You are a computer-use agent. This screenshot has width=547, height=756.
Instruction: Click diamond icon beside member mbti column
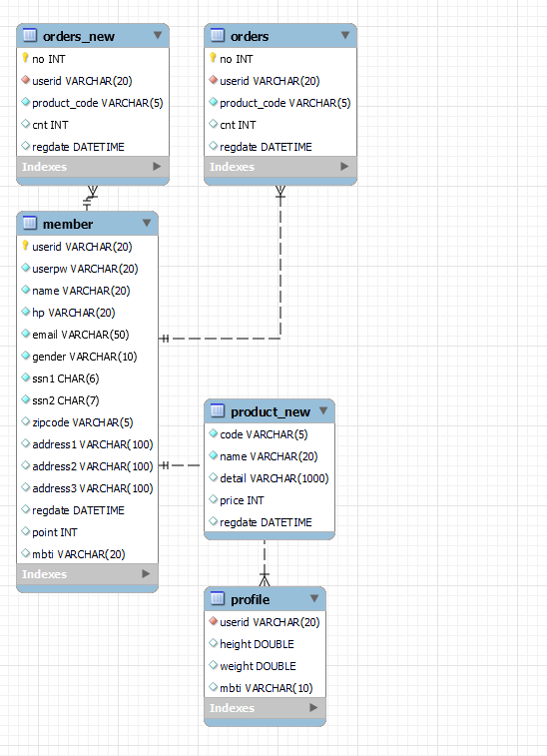point(26,553)
